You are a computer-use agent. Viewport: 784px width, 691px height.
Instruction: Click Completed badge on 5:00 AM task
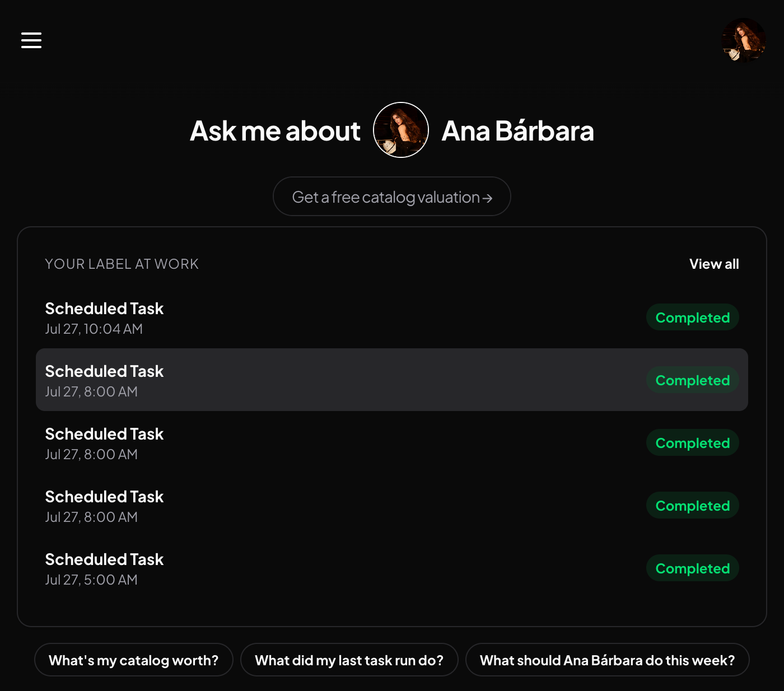[693, 568]
